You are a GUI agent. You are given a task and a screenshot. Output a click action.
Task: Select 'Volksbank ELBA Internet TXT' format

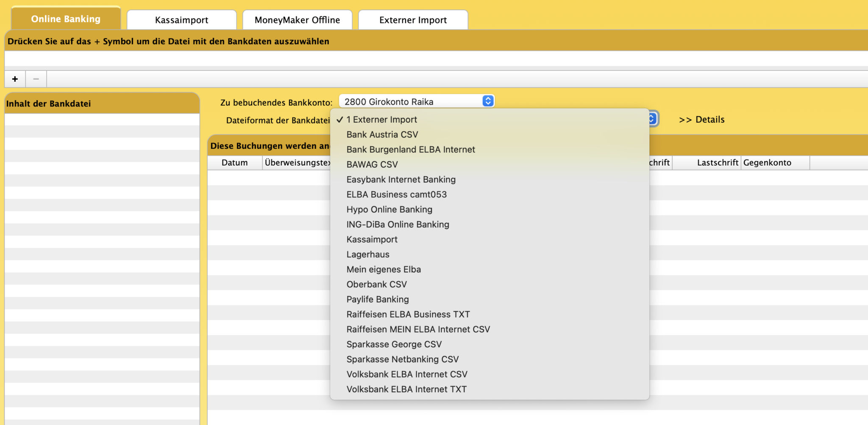pyautogui.click(x=406, y=389)
